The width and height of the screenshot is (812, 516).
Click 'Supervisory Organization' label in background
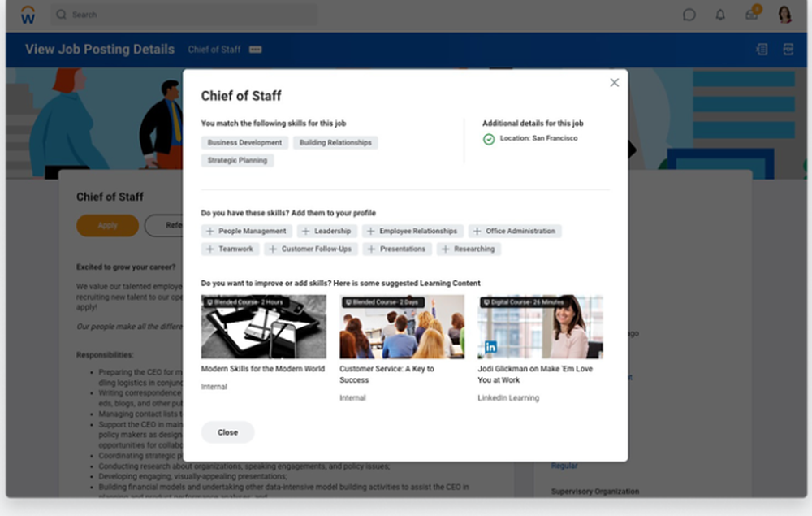point(595,491)
